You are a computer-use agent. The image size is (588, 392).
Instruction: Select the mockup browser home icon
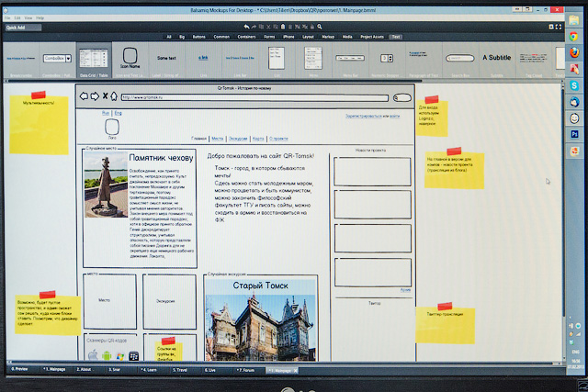pos(114,96)
